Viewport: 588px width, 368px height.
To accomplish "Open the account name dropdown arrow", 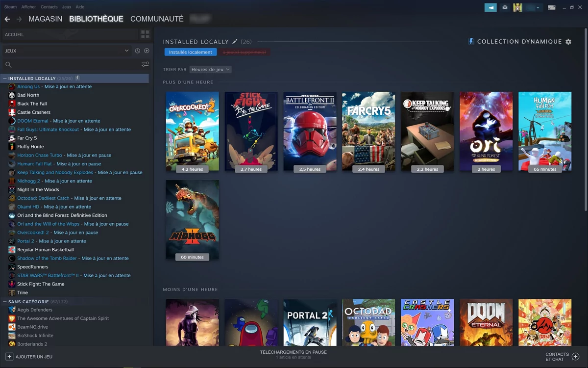I will 538,7.
